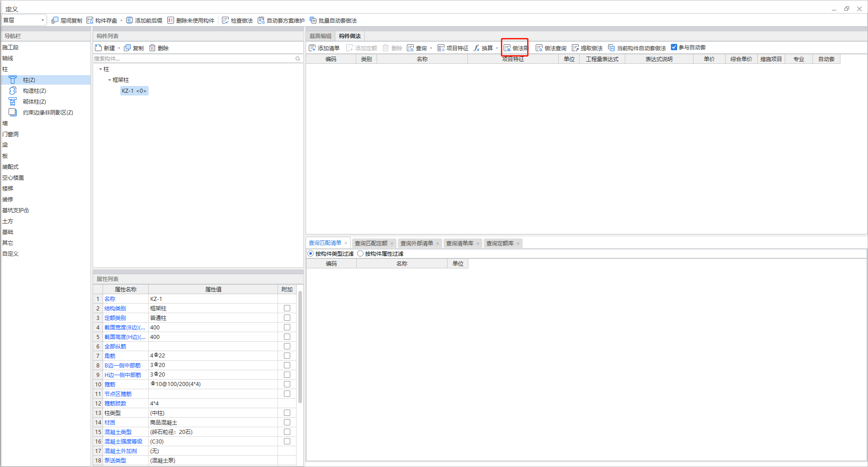This screenshot has height=467, width=868.
Task: Check the 附加 box for 材质
Action: (287, 422)
